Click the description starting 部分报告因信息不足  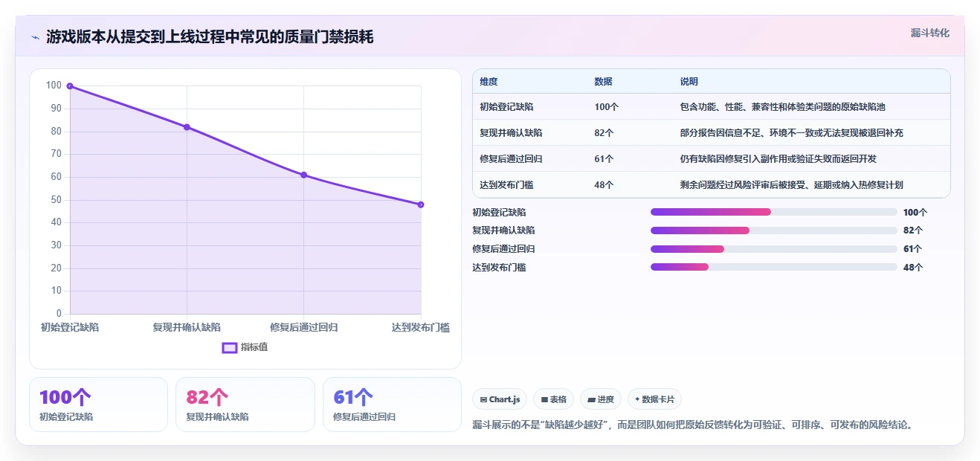[x=791, y=133]
